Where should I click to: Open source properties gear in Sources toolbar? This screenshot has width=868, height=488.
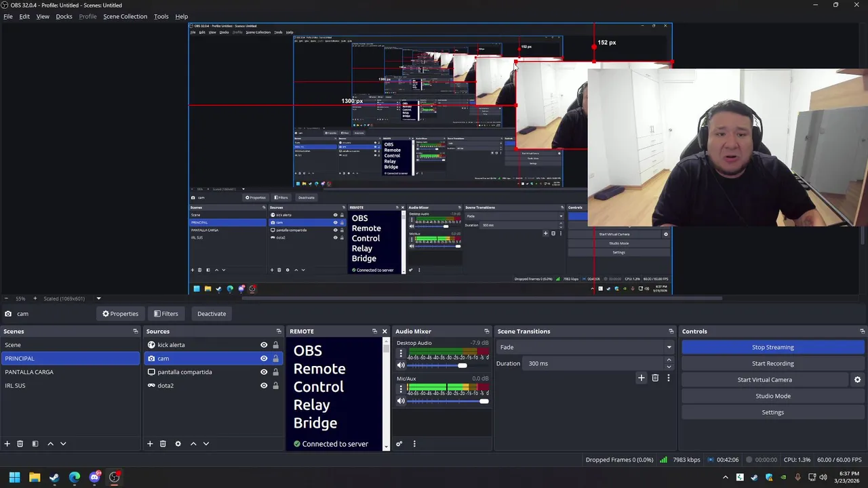click(178, 444)
